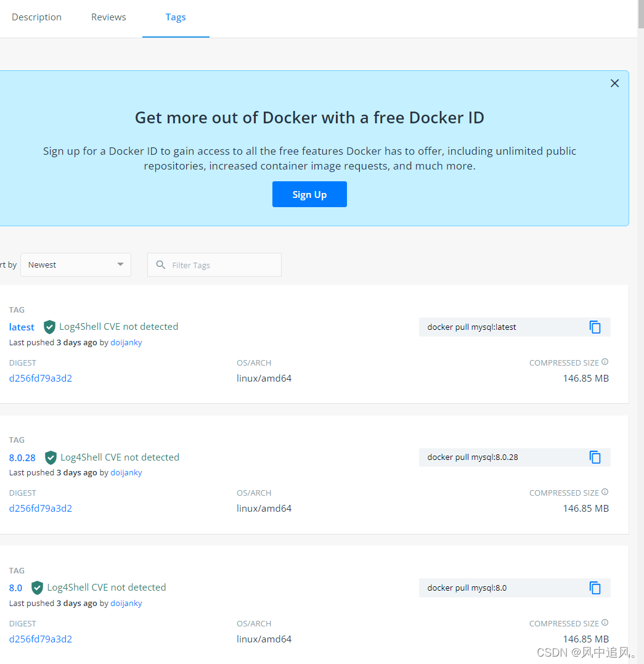Click the shield icon next to 8.0 tag
644x664 pixels.
(x=37, y=588)
